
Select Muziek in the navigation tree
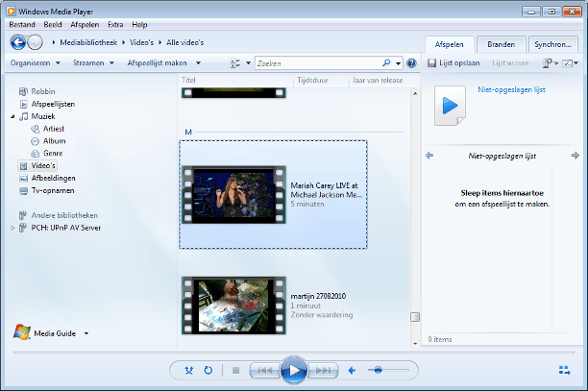click(x=43, y=116)
